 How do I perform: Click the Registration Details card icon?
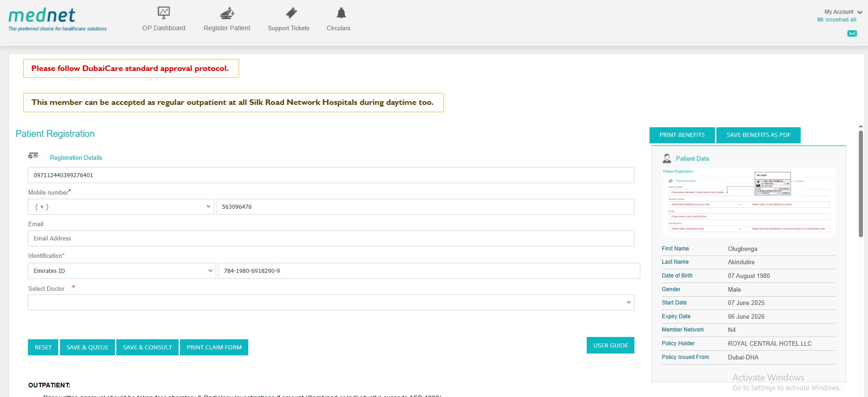point(33,156)
